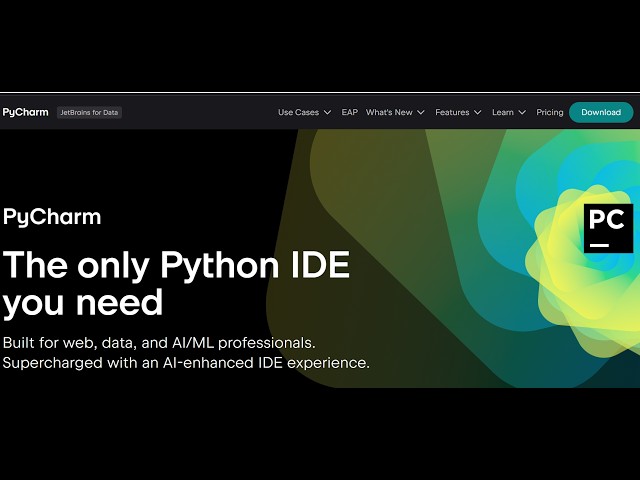Expand the Features chevron arrow
The image size is (640, 480).
tap(478, 112)
